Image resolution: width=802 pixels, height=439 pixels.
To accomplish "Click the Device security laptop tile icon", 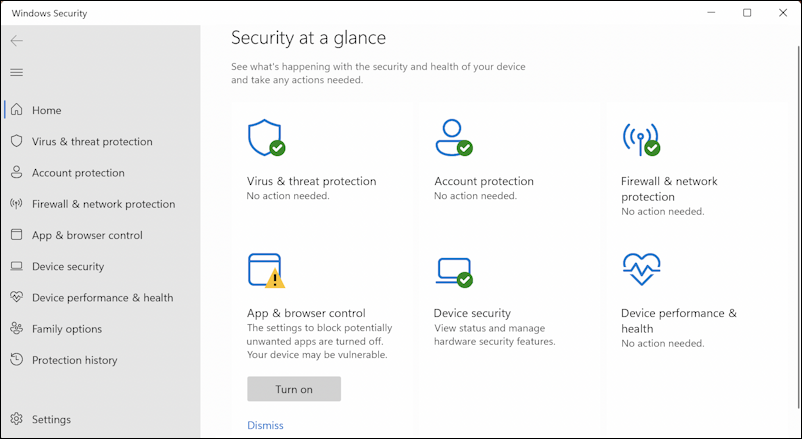I will pos(452,270).
